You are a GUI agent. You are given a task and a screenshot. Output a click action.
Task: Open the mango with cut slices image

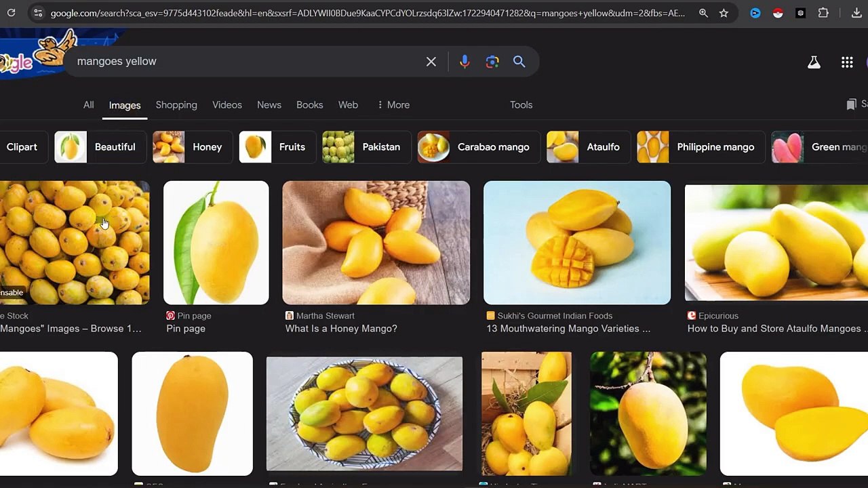pyautogui.click(x=794, y=413)
